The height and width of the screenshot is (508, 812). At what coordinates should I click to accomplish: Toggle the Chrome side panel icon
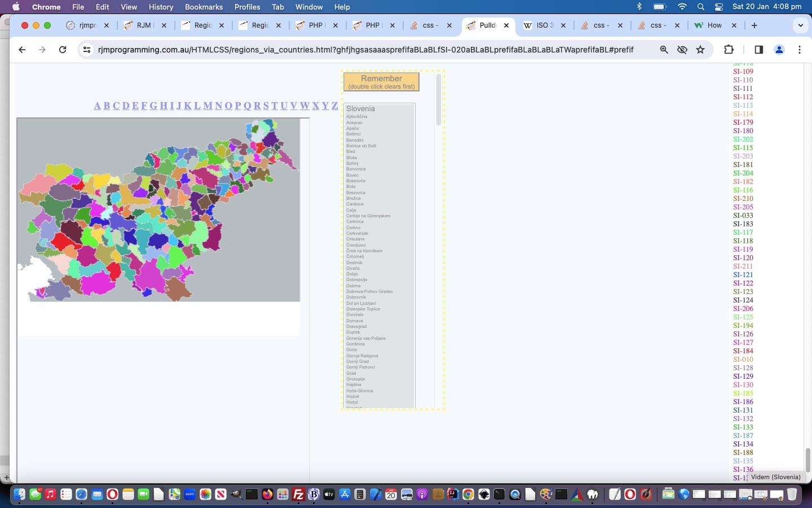click(x=758, y=50)
